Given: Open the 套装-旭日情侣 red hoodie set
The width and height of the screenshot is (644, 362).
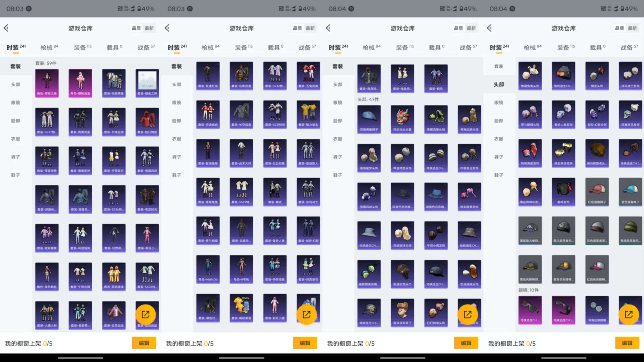Looking at the screenshot, I should [x=147, y=122].
